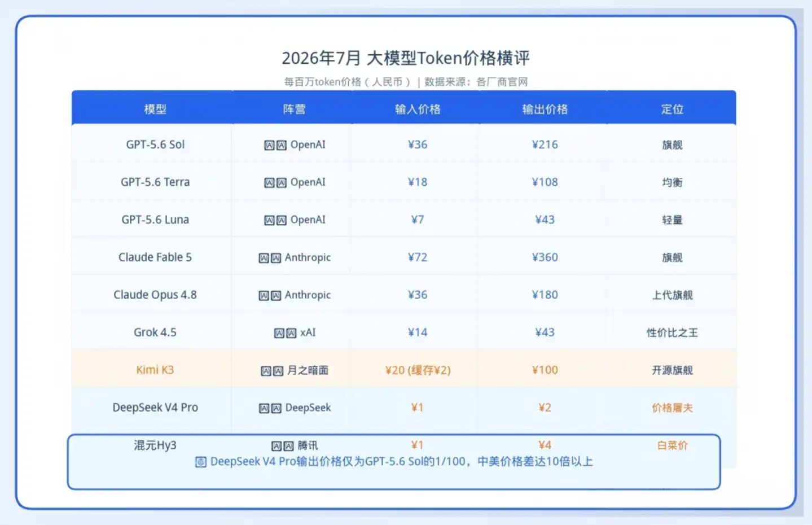Click the 阵营 column header
The height and width of the screenshot is (525, 812).
tap(294, 109)
